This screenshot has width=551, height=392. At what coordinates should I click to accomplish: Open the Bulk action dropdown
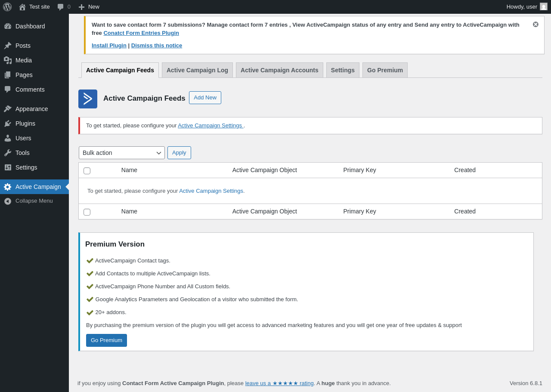(122, 153)
